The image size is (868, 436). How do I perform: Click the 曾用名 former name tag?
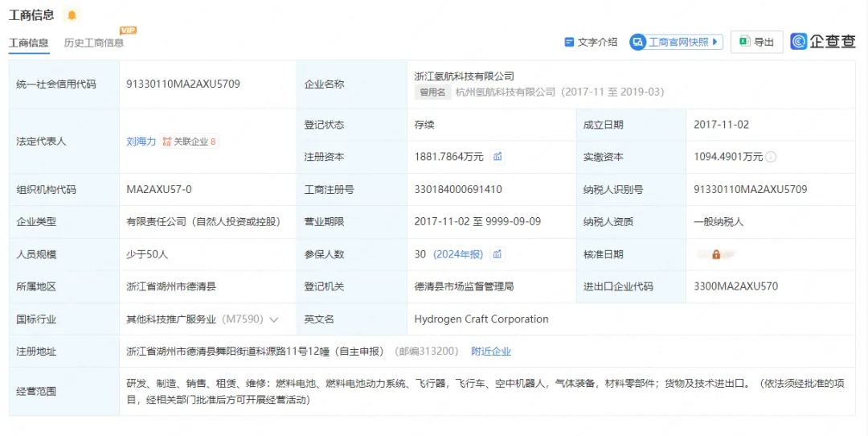432,93
